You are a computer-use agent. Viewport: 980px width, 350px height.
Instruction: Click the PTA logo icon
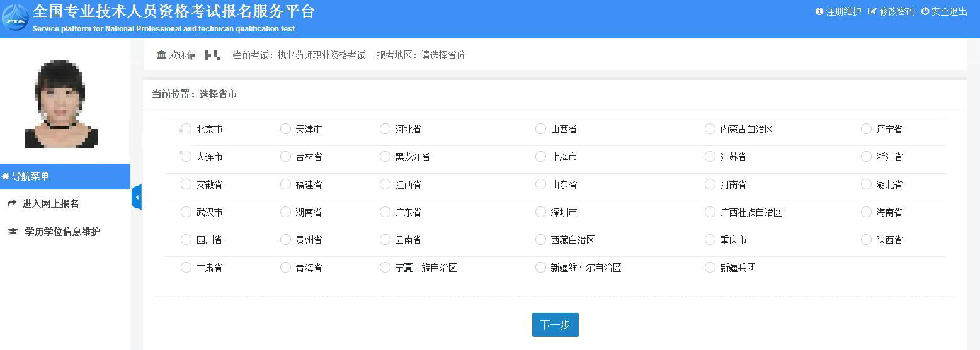click(14, 17)
